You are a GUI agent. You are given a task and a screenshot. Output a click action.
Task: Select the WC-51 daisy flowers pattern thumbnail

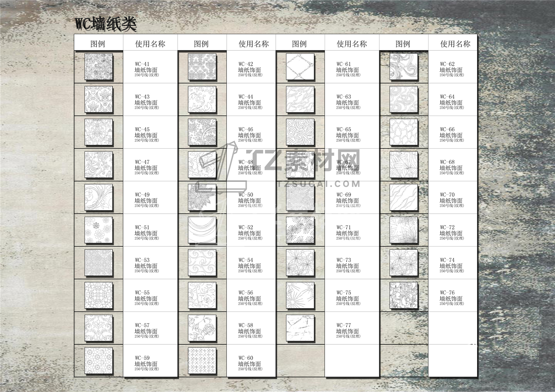tap(99, 230)
